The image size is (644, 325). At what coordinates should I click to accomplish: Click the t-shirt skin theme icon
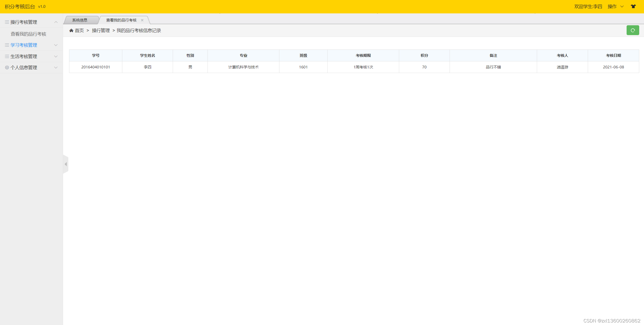(x=633, y=7)
